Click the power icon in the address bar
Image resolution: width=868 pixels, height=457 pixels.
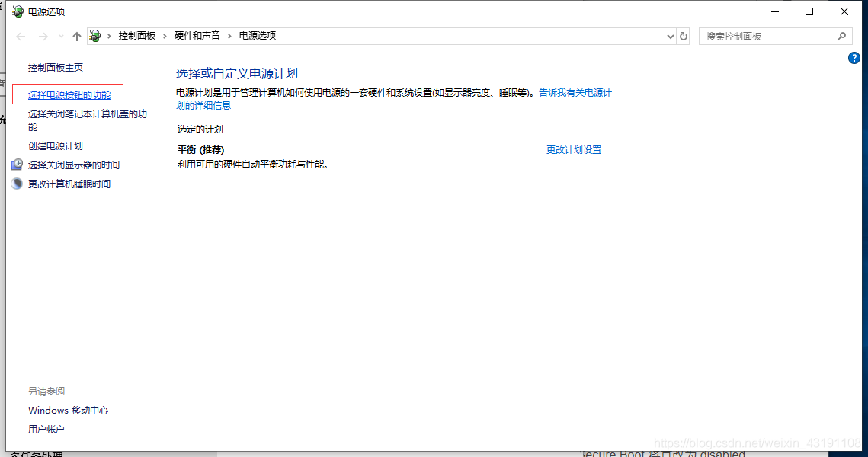pyautogui.click(x=95, y=36)
